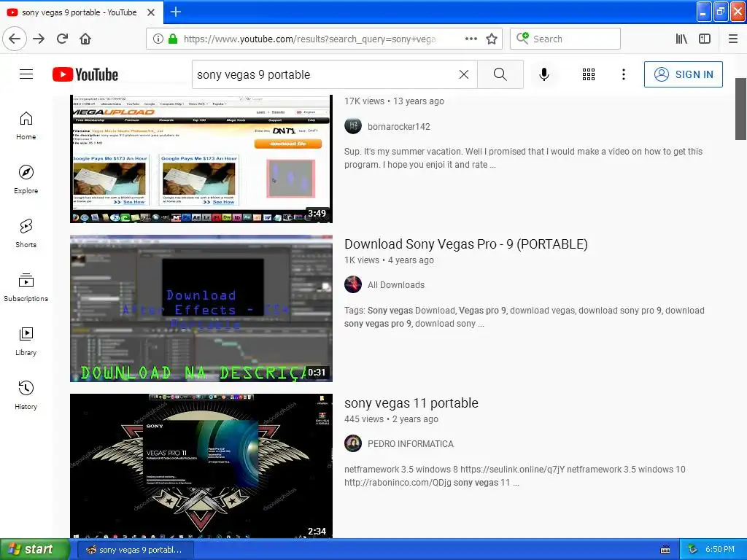Click the netframework 3.5 windows 8 description
Image resolution: width=747 pixels, height=560 pixels.
tap(514, 476)
